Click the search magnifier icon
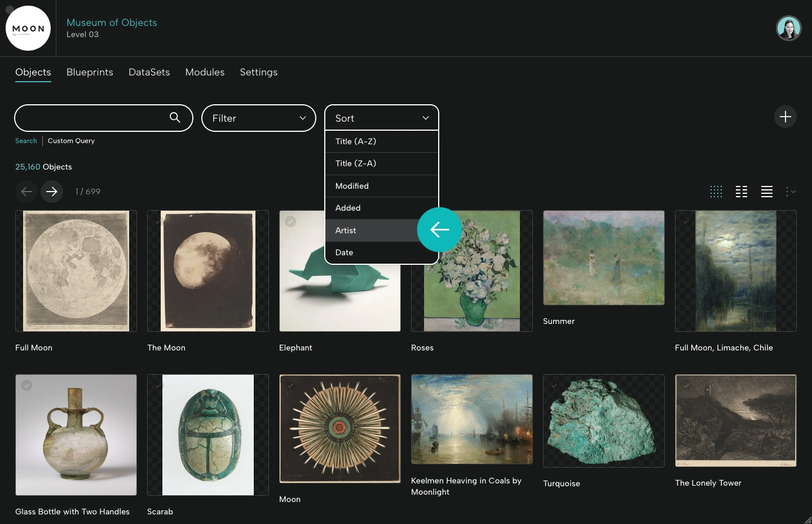Image resolution: width=812 pixels, height=524 pixels. pos(174,118)
